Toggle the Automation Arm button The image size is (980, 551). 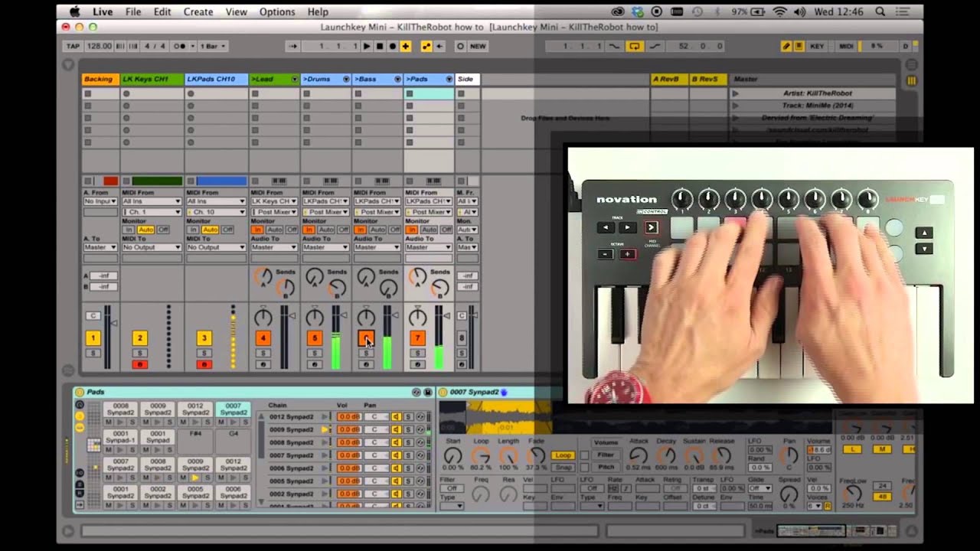click(x=426, y=46)
